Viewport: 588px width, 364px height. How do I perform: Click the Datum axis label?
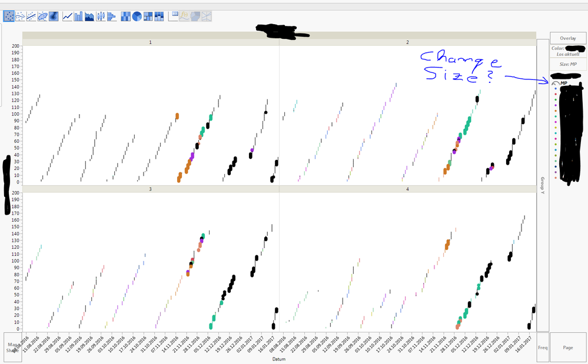[278, 358]
